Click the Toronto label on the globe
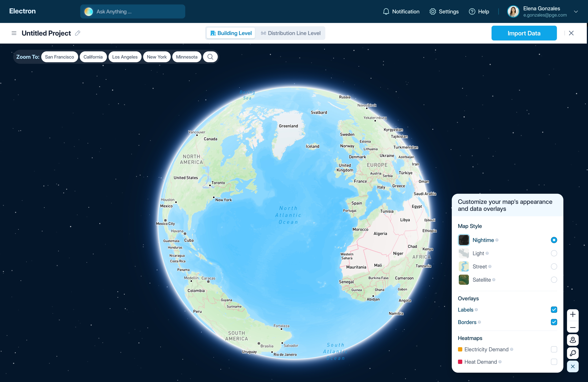 (x=218, y=183)
